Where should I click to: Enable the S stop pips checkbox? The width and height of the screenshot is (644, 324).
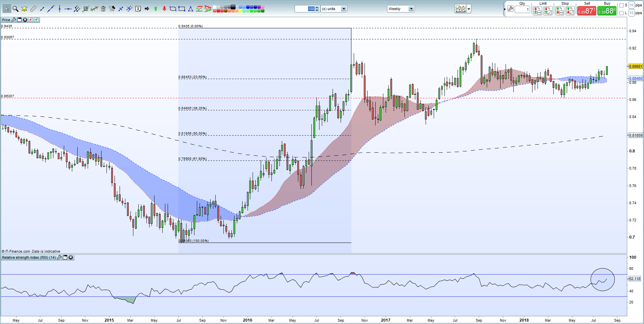[x=621, y=5]
